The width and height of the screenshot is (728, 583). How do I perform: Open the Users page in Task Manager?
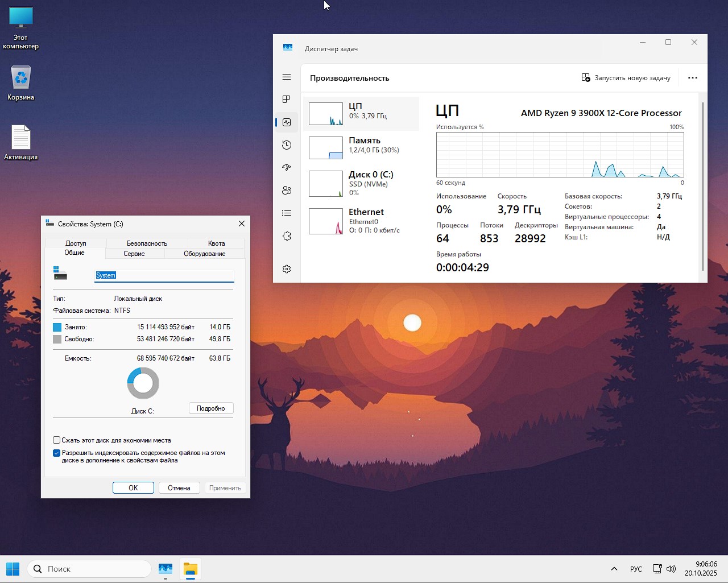pos(287,191)
